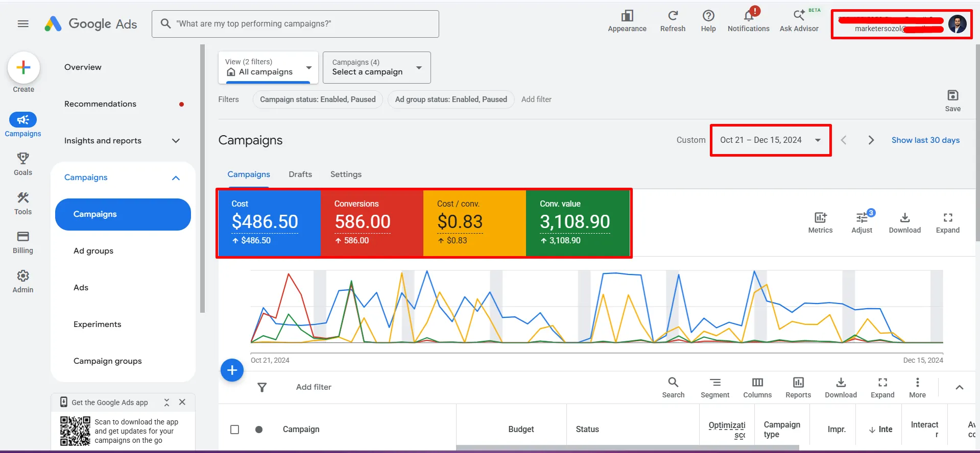The width and height of the screenshot is (980, 453).
Task: Open the date range dropdown
Action: coord(771,140)
